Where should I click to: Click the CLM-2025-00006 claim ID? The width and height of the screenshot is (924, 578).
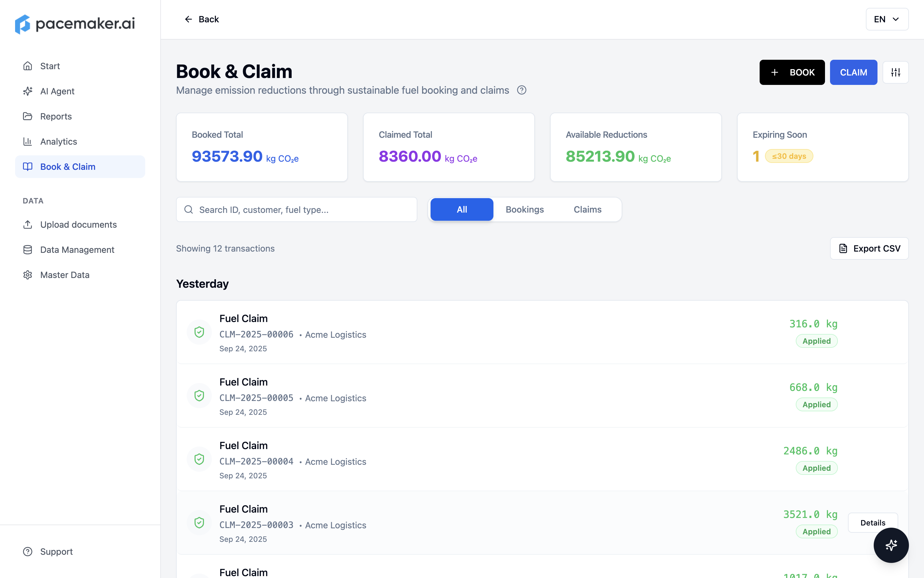256,335
